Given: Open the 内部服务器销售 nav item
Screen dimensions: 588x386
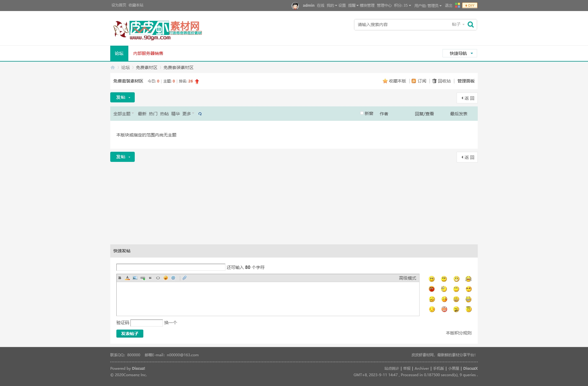Looking at the screenshot, I should click(148, 53).
